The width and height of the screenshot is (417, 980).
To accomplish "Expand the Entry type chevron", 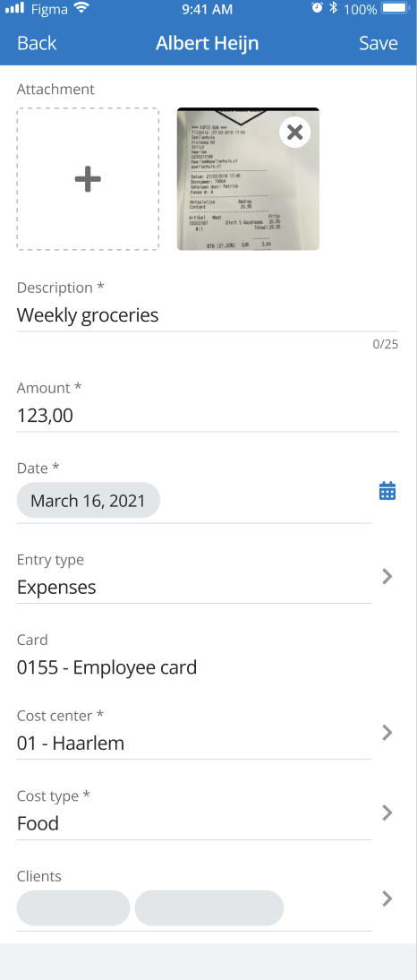I will (x=387, y=576).
